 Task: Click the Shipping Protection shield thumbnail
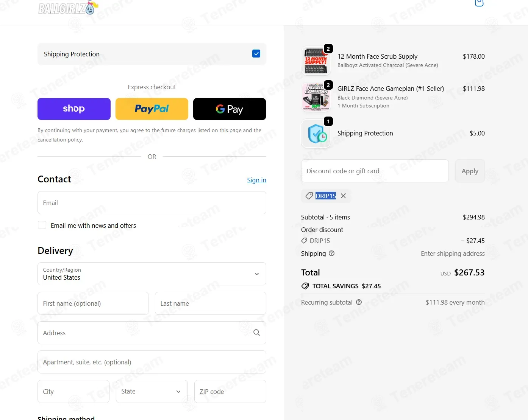(316, 134)
